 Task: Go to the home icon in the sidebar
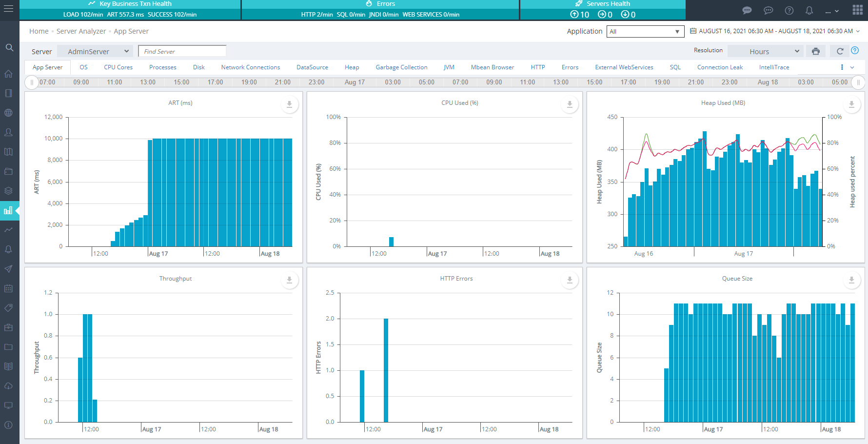[x=8, y=74]
